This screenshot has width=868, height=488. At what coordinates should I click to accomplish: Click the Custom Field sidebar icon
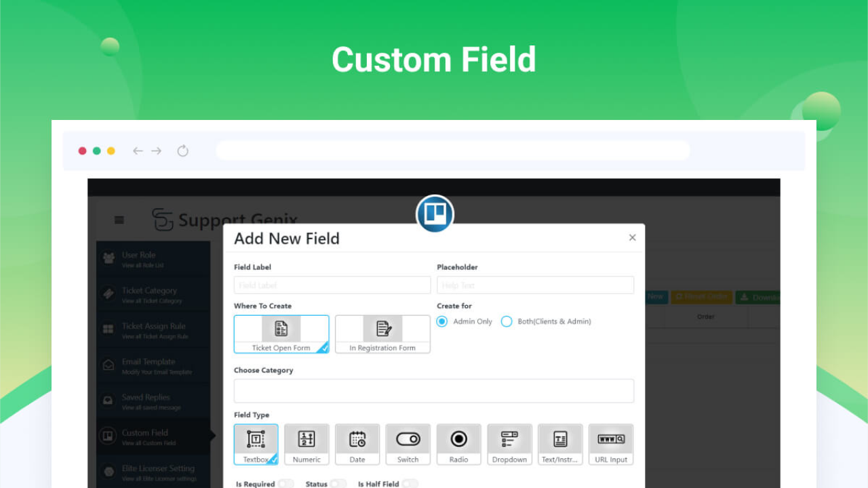pos(108,436)
